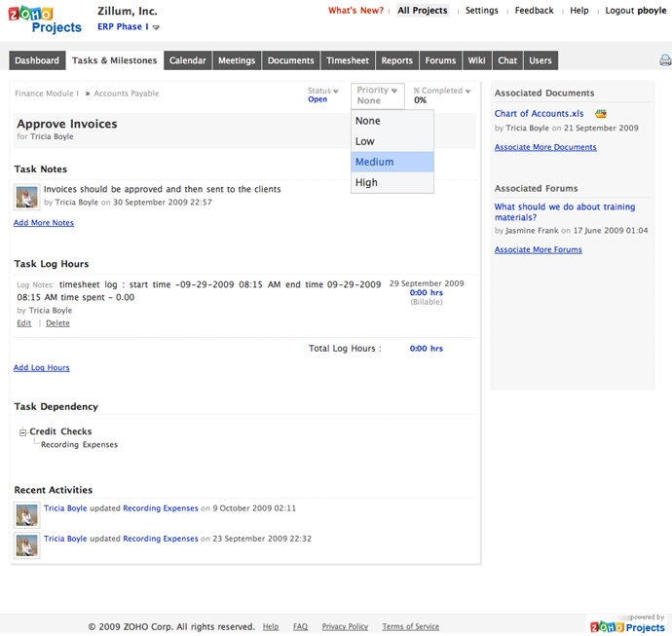Open the Status dropdown

(323, 91)
